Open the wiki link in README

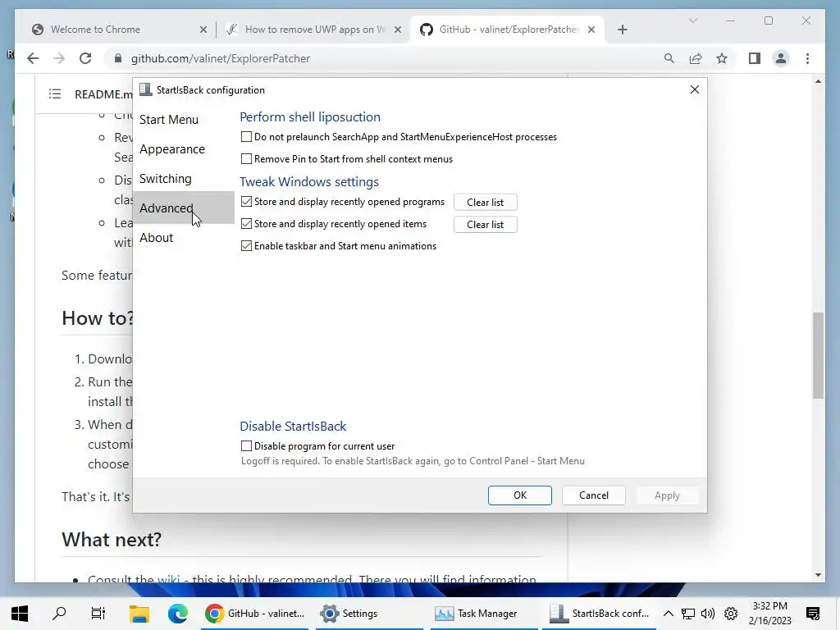[169, 578]
